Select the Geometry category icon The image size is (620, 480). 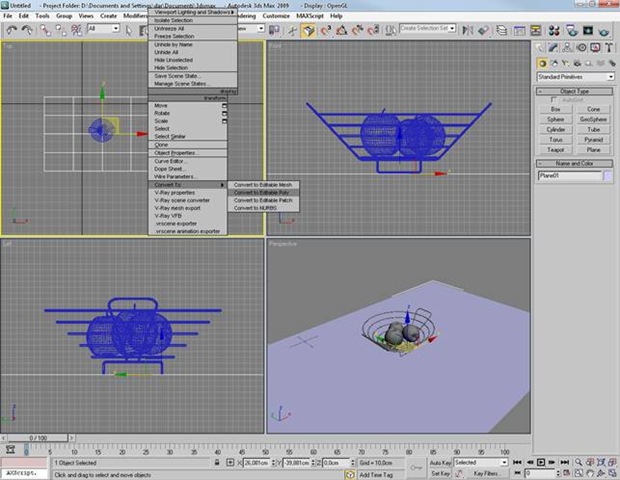543,62
